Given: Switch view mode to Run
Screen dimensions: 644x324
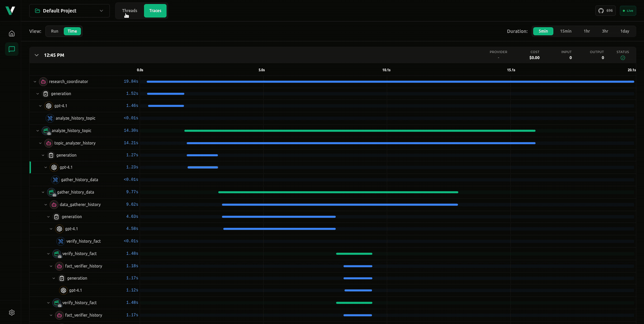Looking at the screenshot, I should coord(54,31).
